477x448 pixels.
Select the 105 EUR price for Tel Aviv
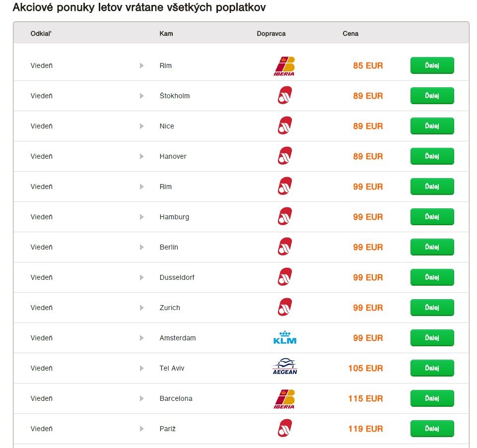tap(365, 368)
